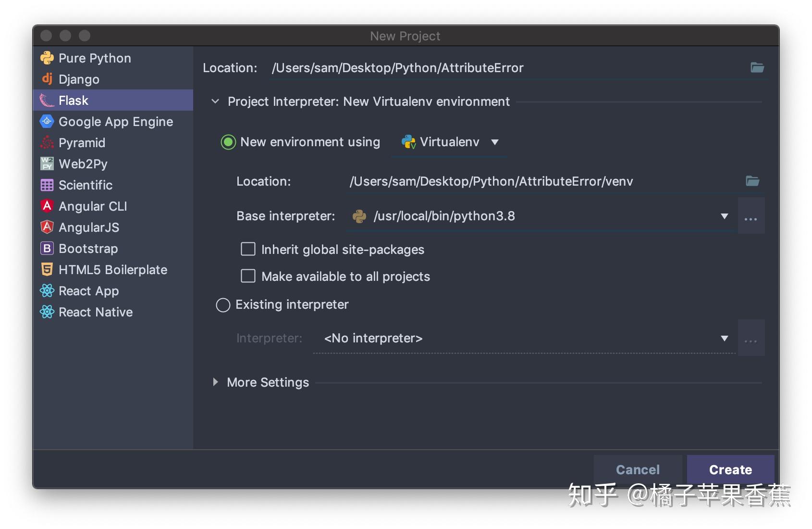
Task: Select Pure Python project type
Action: point(95,58)
